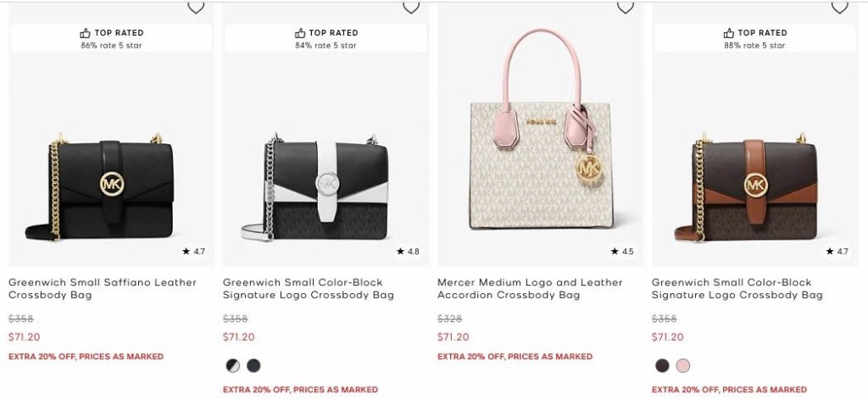Click the 4.8 star rating badge
Image resolution: width=868 pixels, height=400 pixels.
408,251
